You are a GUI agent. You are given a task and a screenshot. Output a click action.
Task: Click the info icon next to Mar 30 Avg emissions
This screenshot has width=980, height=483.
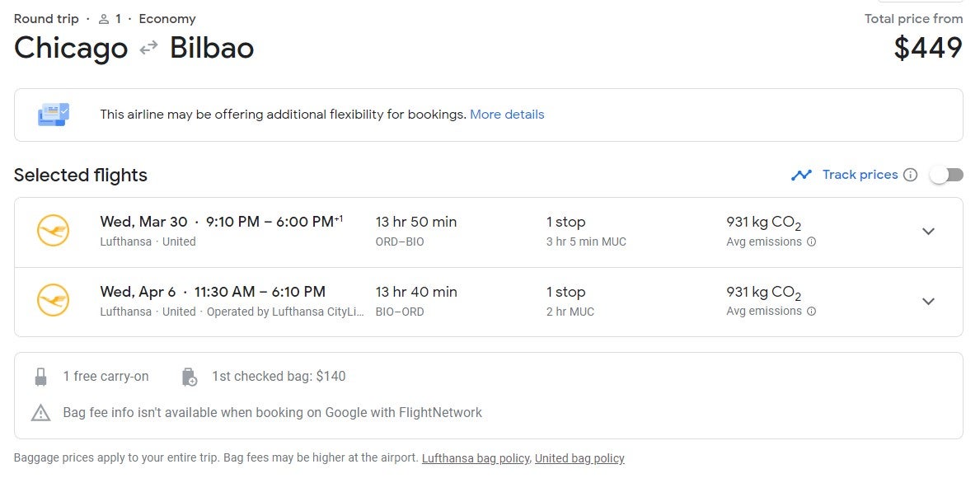[x=811, y=242]
